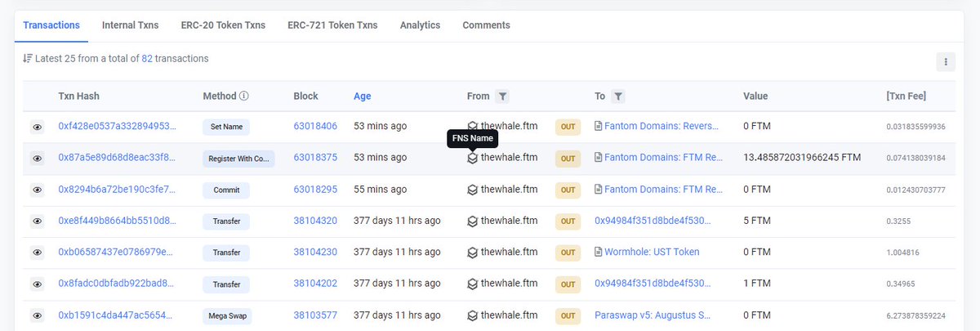Open transaction hash 0x87a5e89d68d8eac33f8
This screenshot has width=980, height=331.
pyautogui.click(x=117, y=158)
